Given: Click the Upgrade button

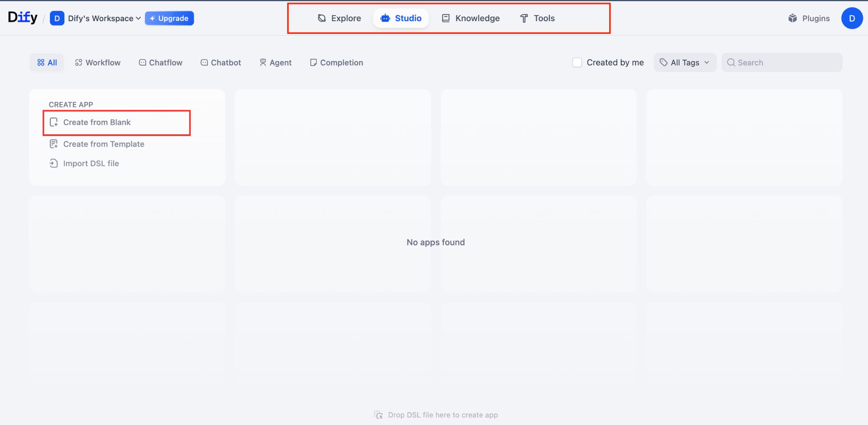Looking at the screenshot, I should coord(169,18).
